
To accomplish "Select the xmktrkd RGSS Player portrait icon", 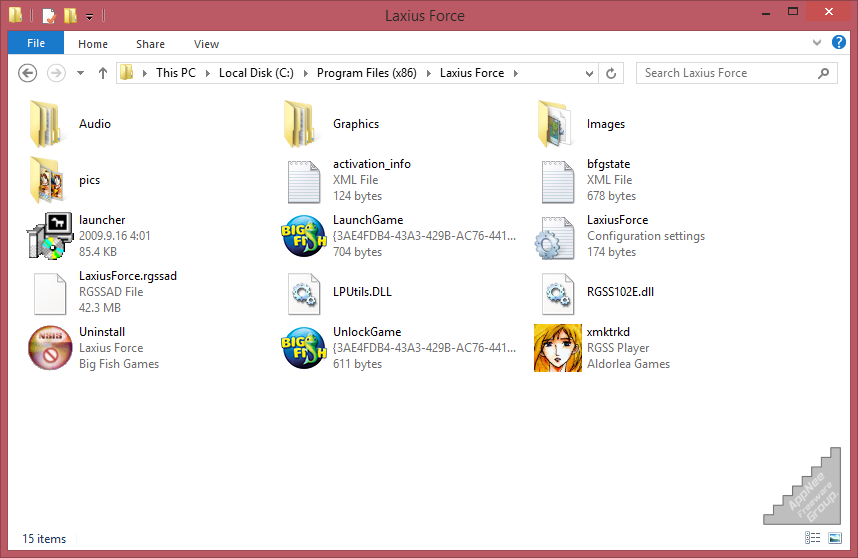I will click(558, 348).
